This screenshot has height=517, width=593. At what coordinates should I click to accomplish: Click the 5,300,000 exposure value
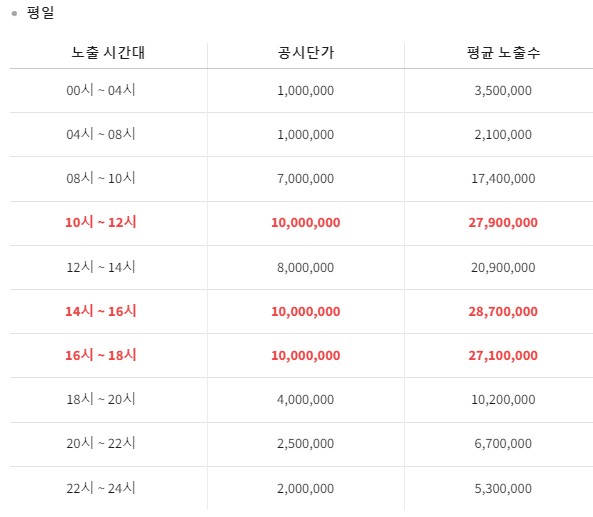coord(503,489)
